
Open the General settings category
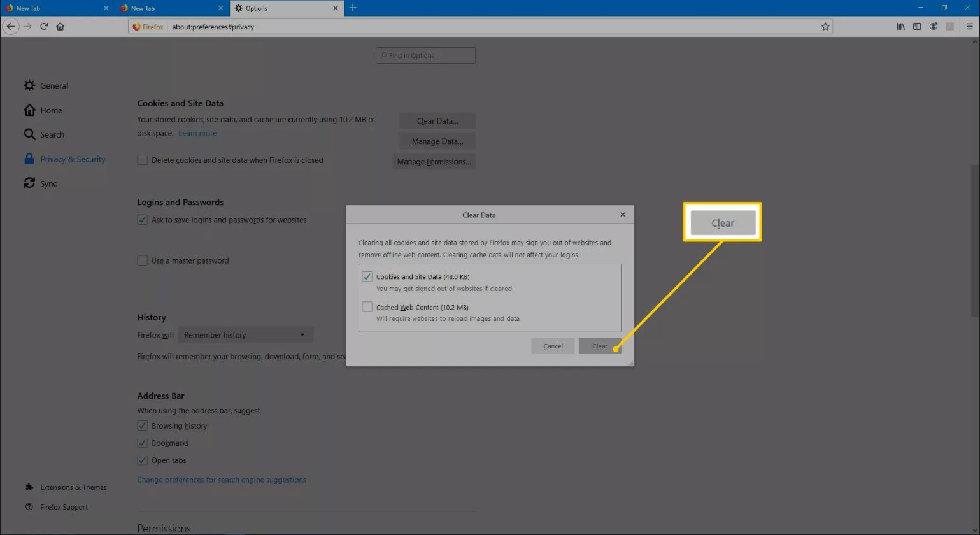point(53,86)
